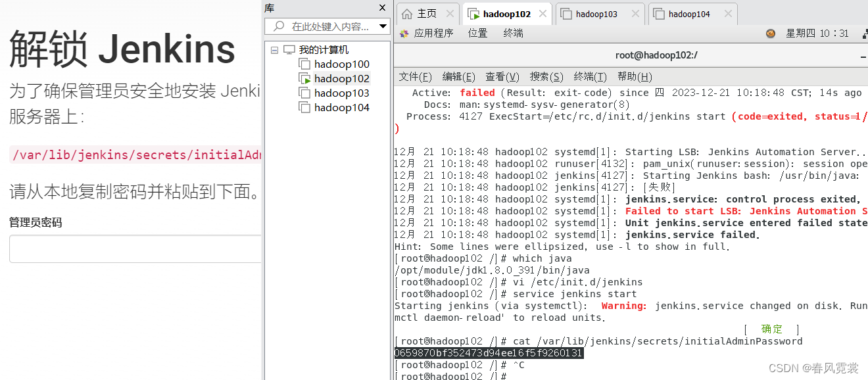Image resolution: width=868 pixels, height=380 pixels.
Task: Click the home icon on 主页 tab
Action: [x=407, y=14]
